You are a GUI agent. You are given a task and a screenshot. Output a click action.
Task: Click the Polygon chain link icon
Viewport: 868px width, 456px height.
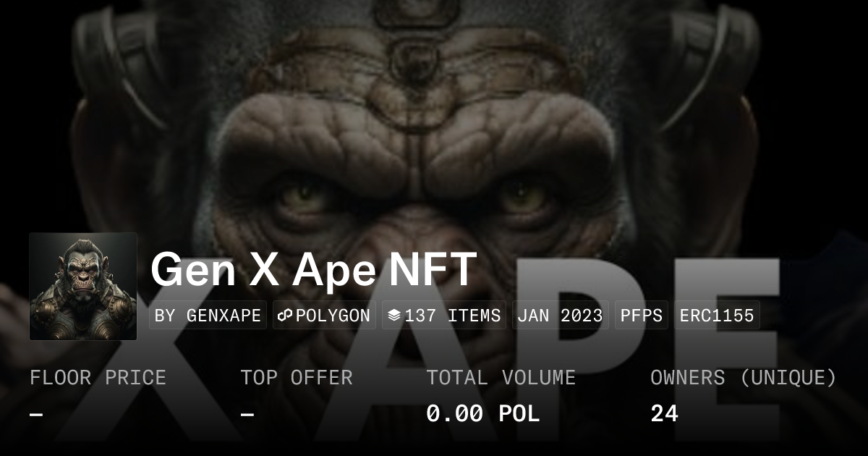point(285,316)
